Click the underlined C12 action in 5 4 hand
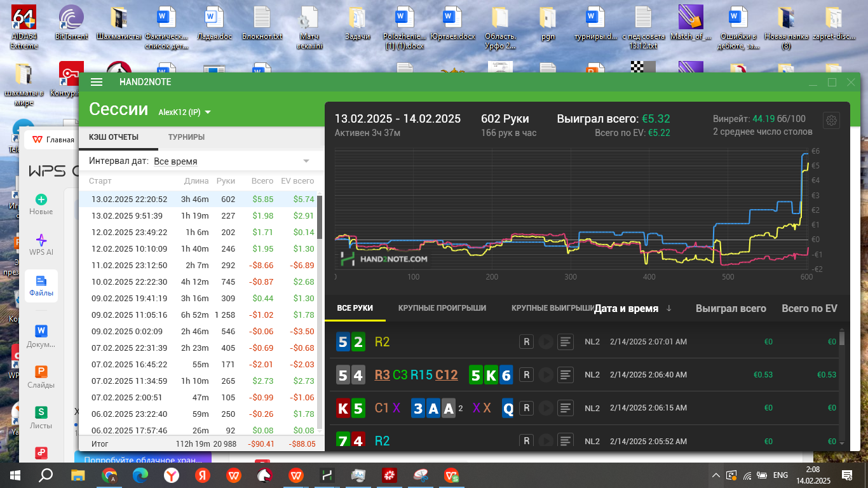Screen dimensions: 868x488 point(446,375)
